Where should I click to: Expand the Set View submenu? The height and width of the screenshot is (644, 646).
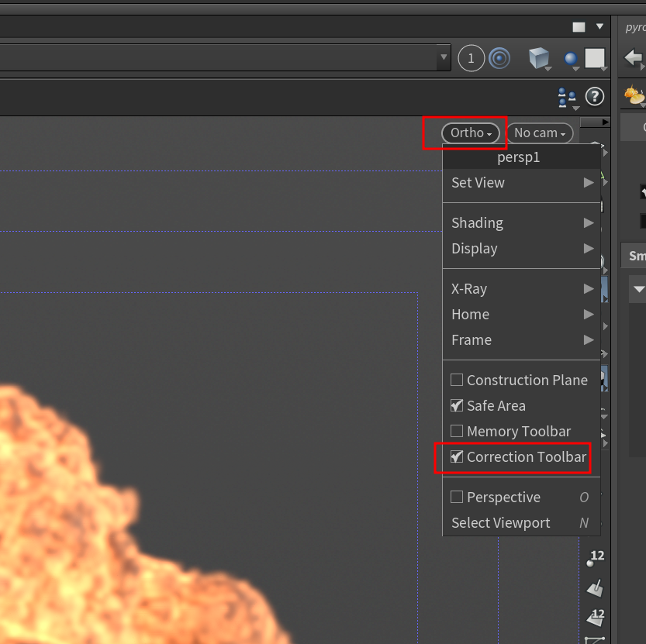click(x=521, y=182)
